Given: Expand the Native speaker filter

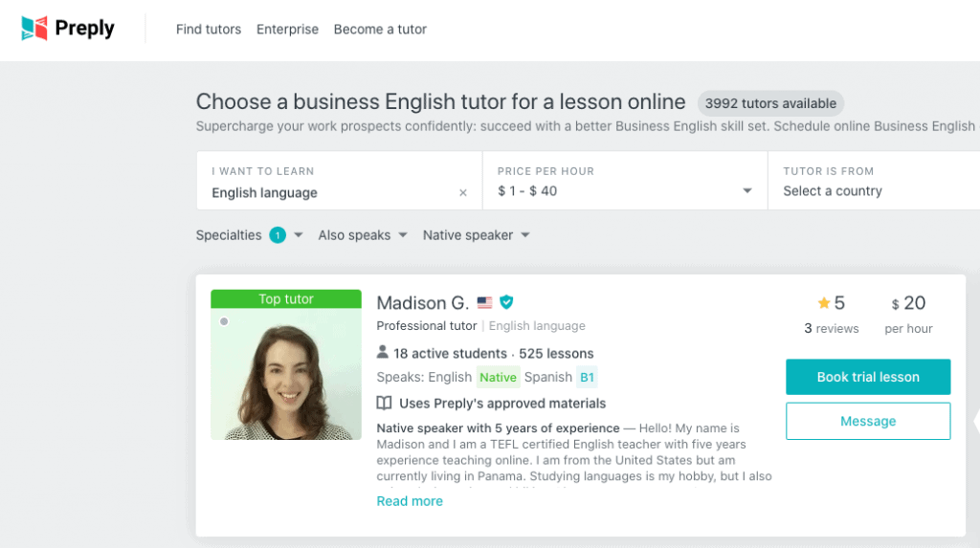Looking at the screenshot, I should point(476,235).
